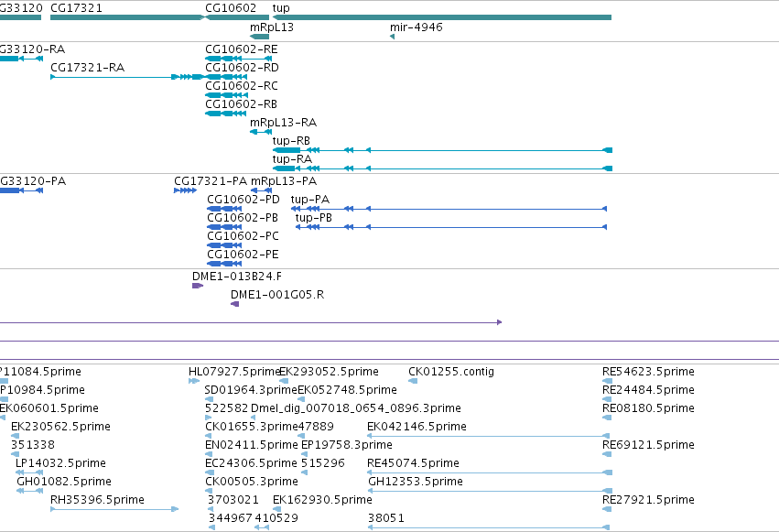Click the CG10602-PD protein glyph
This screenshot has width=779, height=532.
tap(224, 209)
